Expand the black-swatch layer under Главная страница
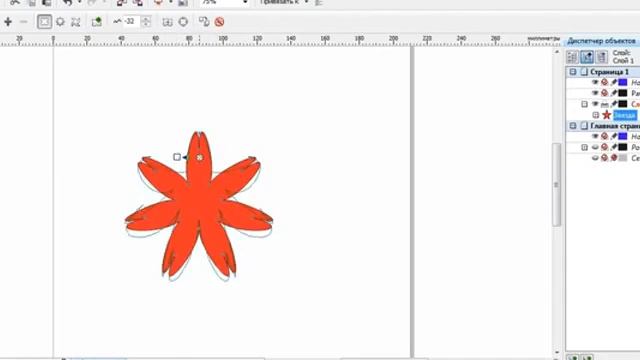 (x=584, y=147)
